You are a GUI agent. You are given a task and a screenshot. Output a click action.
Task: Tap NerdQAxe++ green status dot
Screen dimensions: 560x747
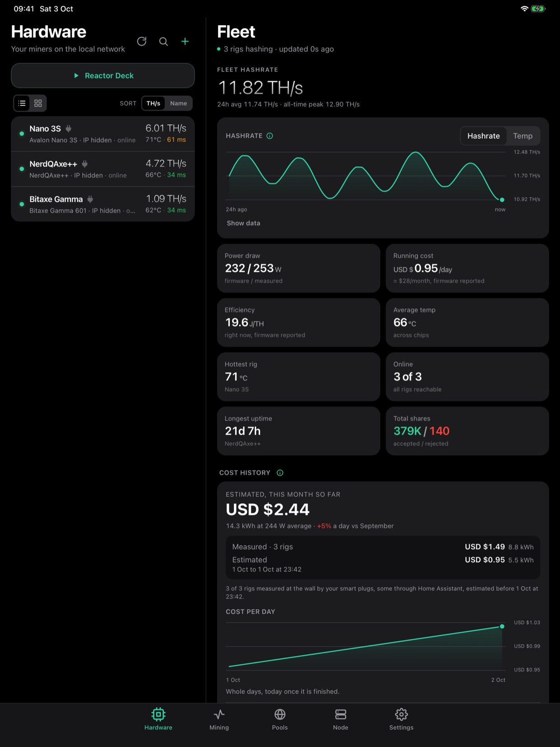coord(21,169)
